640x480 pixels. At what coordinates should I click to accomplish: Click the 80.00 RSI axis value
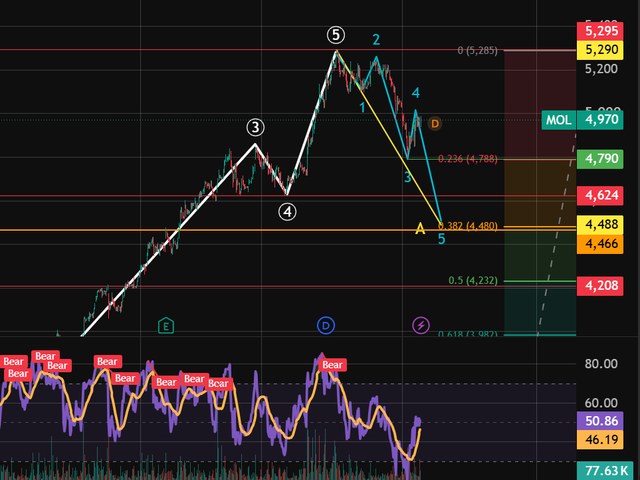pos(601,364)
